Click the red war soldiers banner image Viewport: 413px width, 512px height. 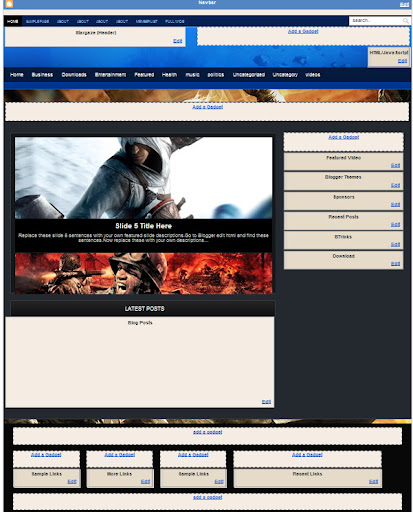(143, 273)
